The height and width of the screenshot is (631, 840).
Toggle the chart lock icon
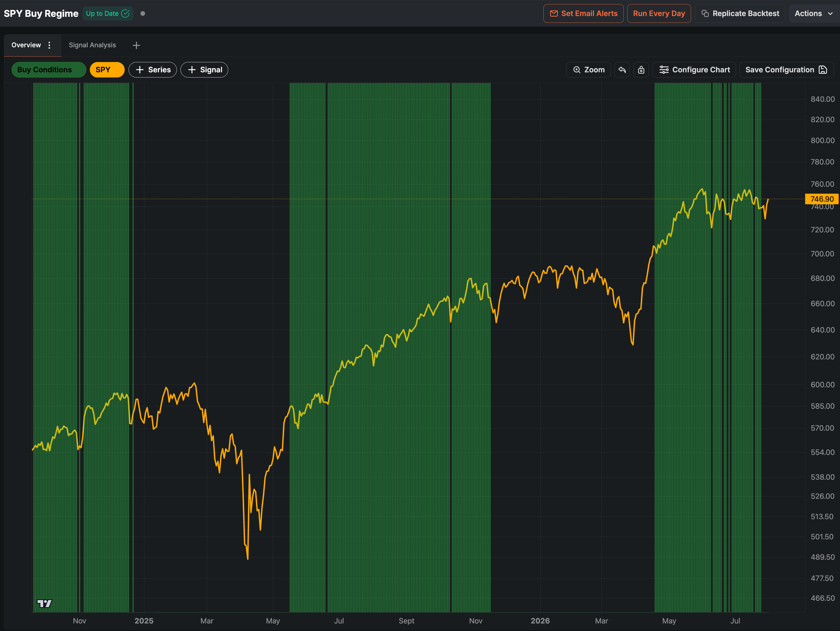coord(641,70)
